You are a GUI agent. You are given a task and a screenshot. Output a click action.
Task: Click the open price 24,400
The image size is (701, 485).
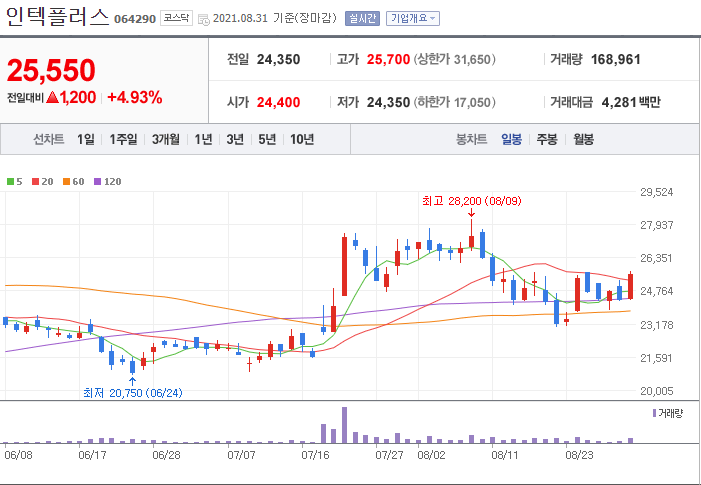click(278, 102)
